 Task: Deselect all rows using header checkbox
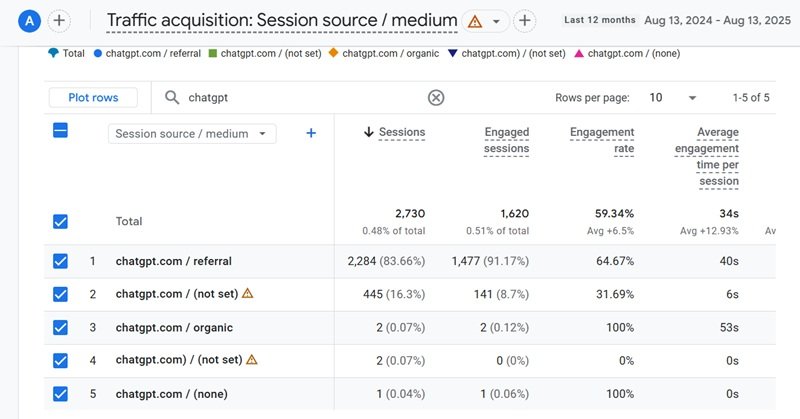click(60, 130)
